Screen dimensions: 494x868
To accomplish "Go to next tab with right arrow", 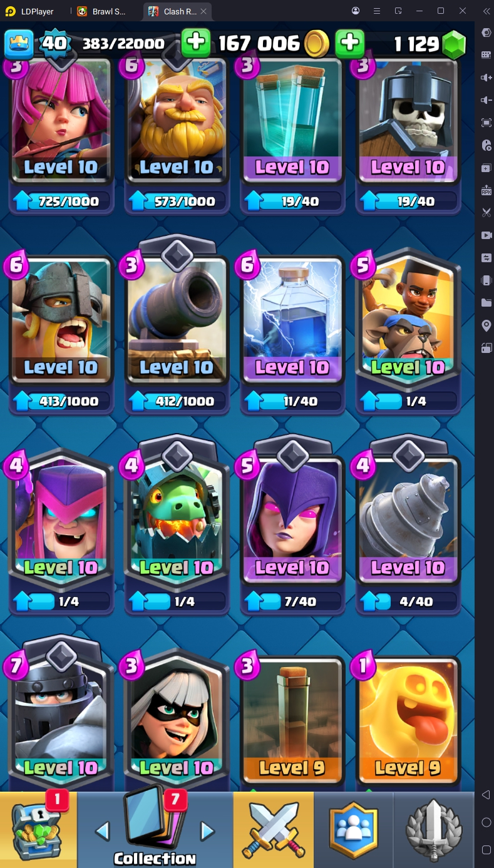I will [x=207, y=831].
